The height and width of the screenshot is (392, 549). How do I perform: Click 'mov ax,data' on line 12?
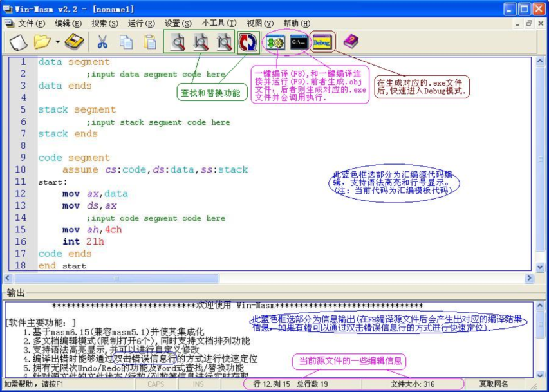click(95, 194)
